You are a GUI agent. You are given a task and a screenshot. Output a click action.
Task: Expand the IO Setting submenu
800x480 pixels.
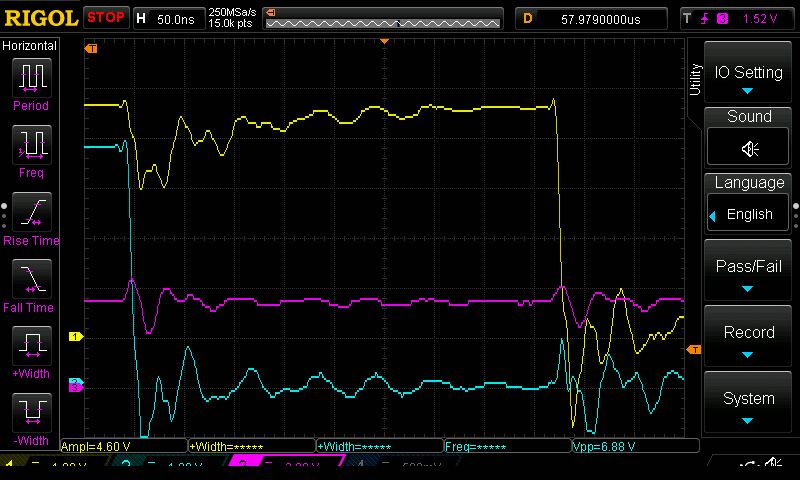[x=748, y=73]
